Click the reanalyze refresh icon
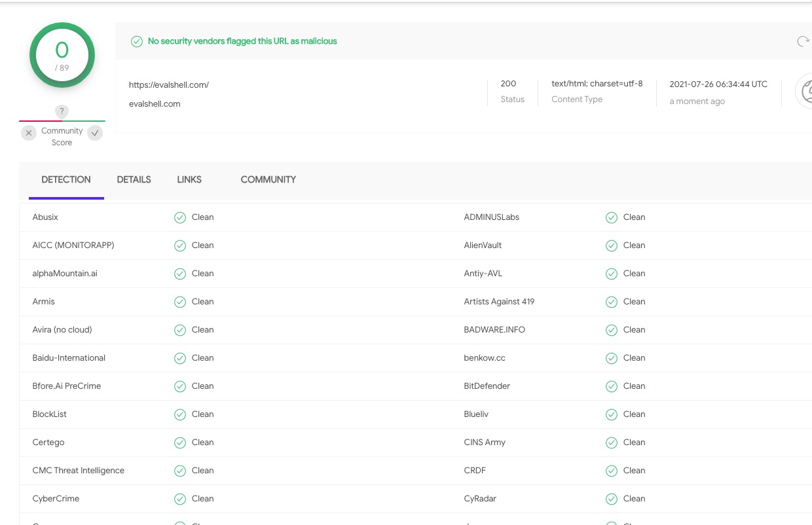 (x=802, y=42)
